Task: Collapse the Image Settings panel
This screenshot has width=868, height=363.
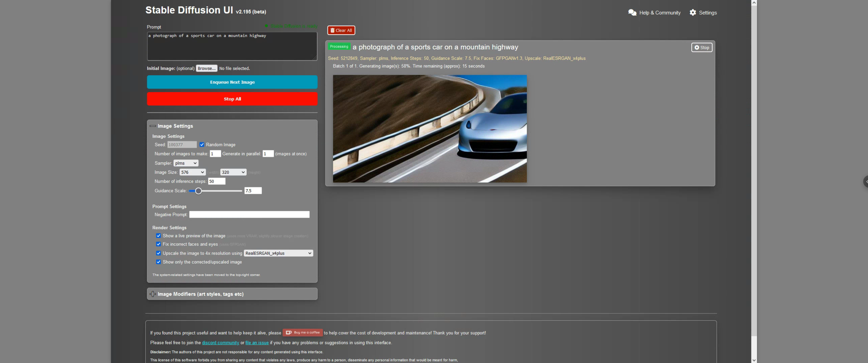Action: 153,126
